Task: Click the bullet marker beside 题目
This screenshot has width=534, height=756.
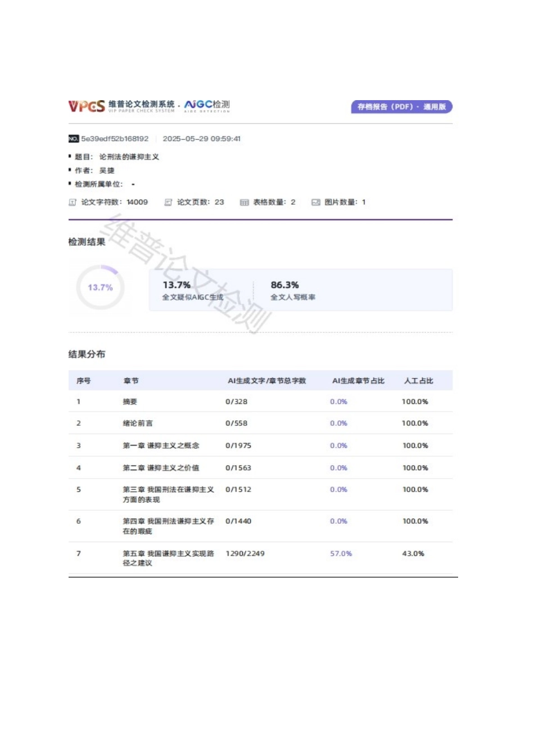Action: 69,156
